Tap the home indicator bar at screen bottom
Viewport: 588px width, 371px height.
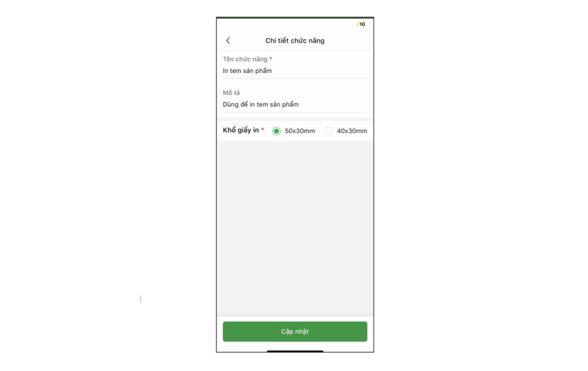pos(295,351)
